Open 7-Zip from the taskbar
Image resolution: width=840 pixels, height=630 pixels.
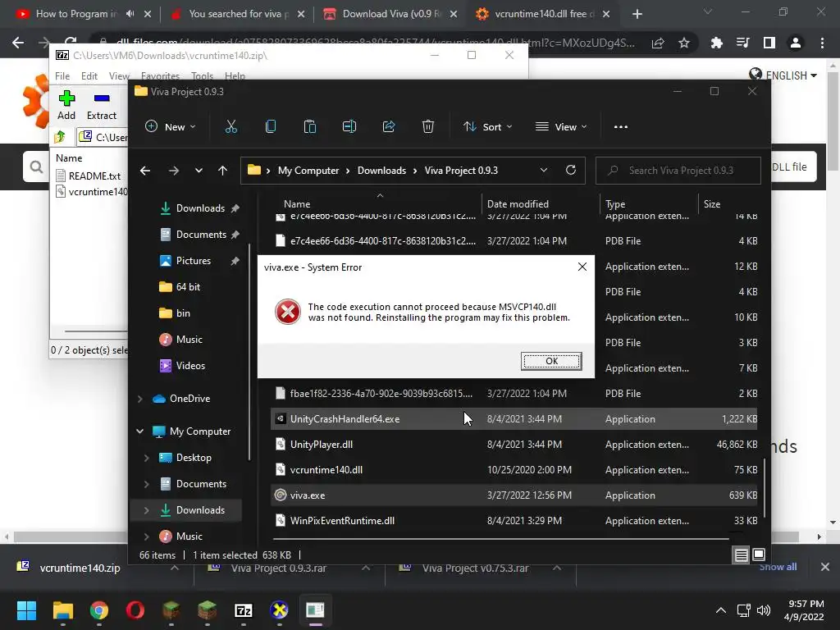(243, 610)
